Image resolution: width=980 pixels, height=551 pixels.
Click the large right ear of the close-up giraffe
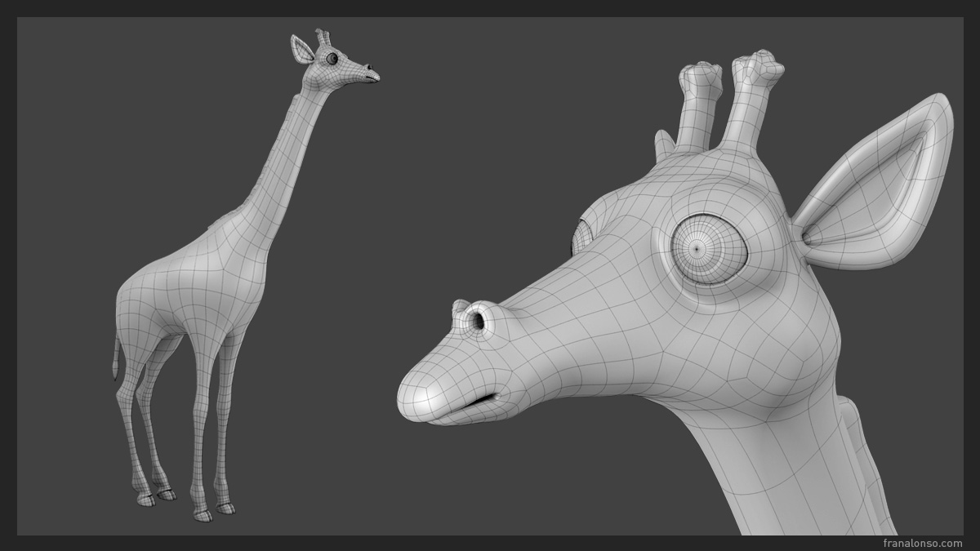(882, 188)
